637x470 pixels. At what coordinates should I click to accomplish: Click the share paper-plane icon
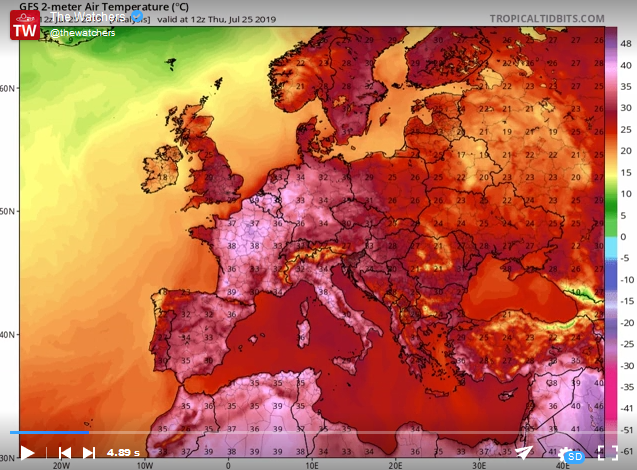tap(524, 453)
